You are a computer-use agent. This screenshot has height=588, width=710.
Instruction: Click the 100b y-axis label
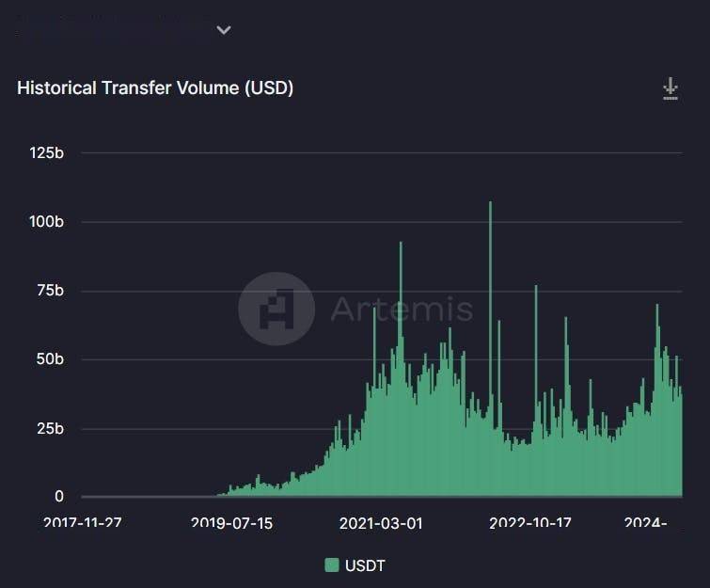[x=46, y=222]
